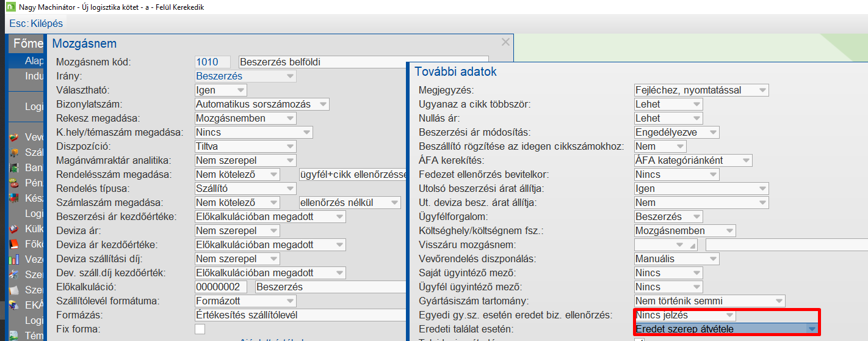
Task: Click the Nagy Machinátor app icon in title bar
Action: [x=10, y=7]
